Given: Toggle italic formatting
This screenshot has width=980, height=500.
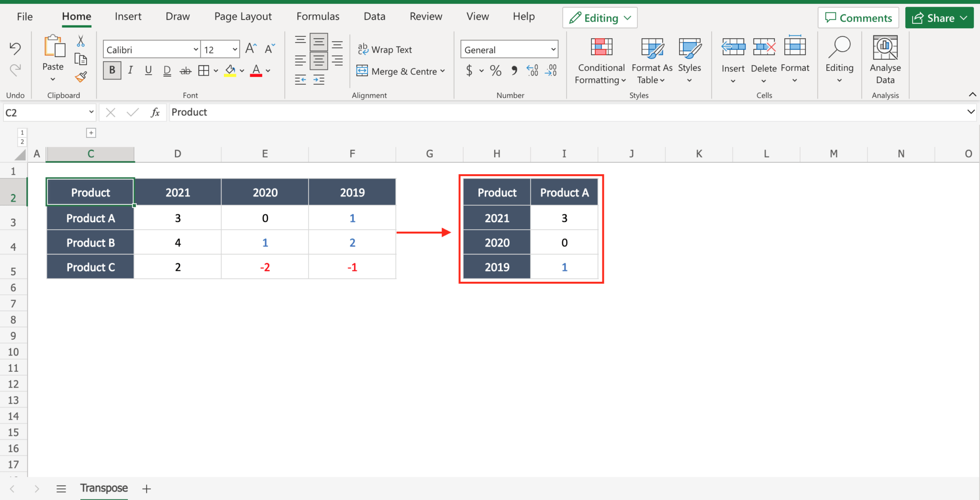Looking at the screenshot, I should click(x=130, y=70).
